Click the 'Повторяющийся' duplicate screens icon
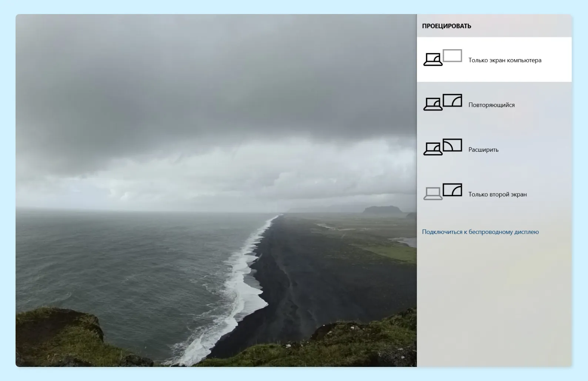Screen dimensions: 588x381 coord(442,102)
